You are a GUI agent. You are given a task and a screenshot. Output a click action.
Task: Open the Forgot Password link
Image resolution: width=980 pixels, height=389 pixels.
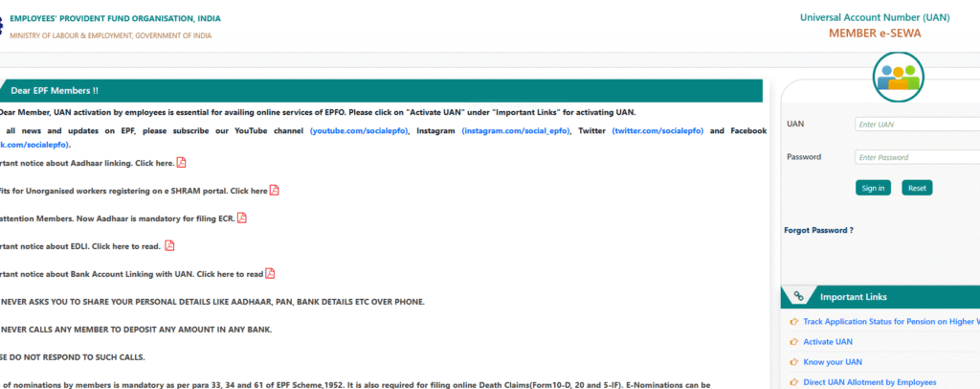(x=818, y=230)
